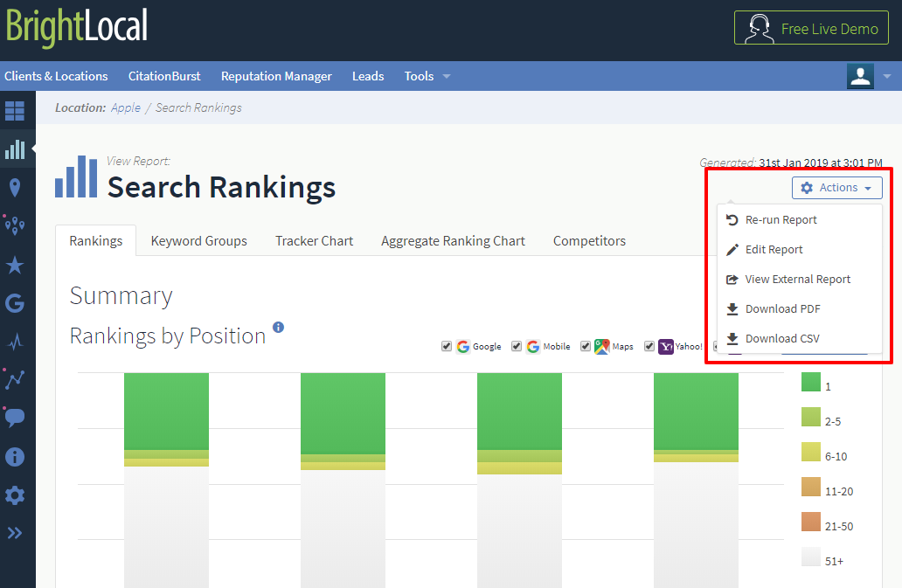Open the Actions dropdown button
This screenshot has width=902, height=588.
click(x=837, y=188)
